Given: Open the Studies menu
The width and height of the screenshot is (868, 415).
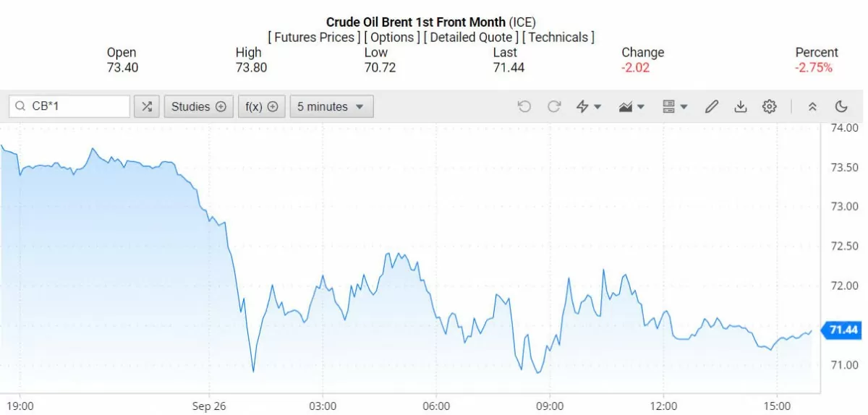Looking at the screenshot, I should [x=198, y=107].
